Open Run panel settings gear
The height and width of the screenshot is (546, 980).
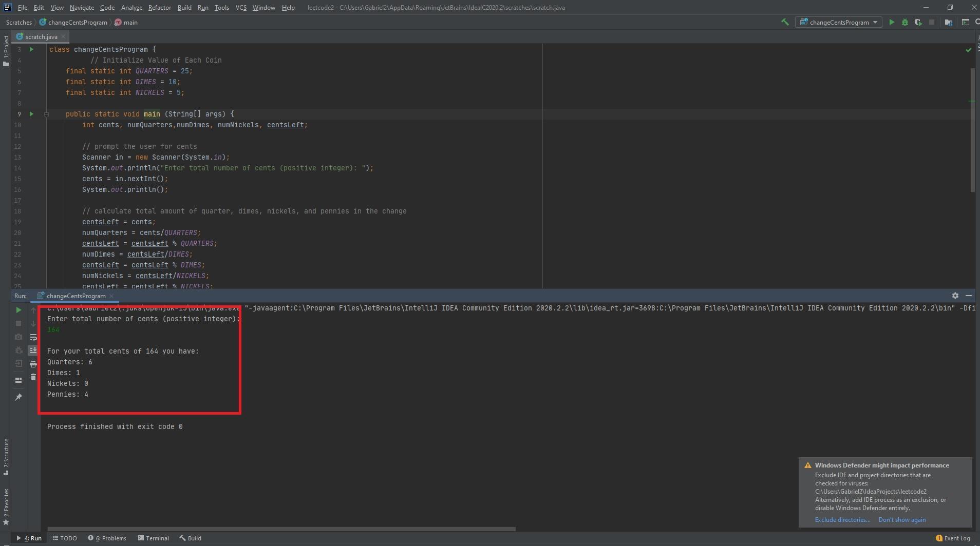(955, 296)
